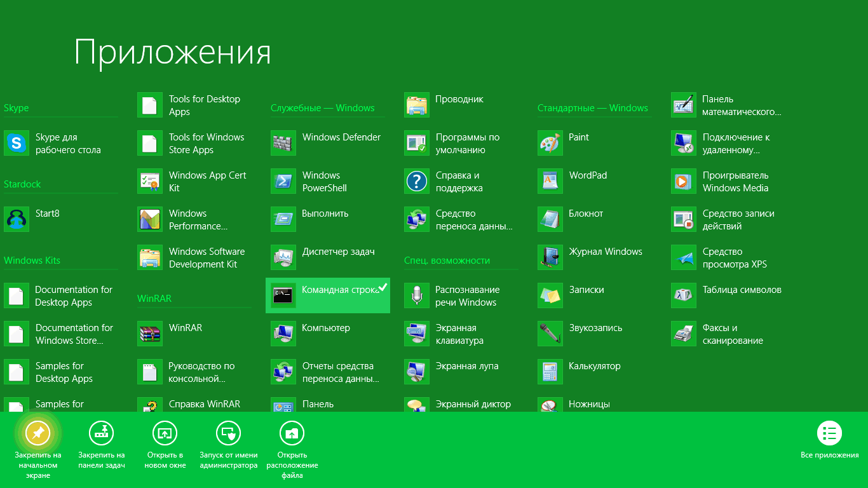Deselect the checked Командная строка tile

(328, 295)
